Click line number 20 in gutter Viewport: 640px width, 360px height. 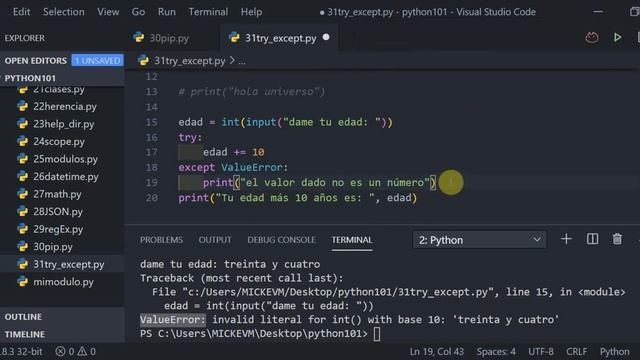pyautogui.click(x=151, y=198)
